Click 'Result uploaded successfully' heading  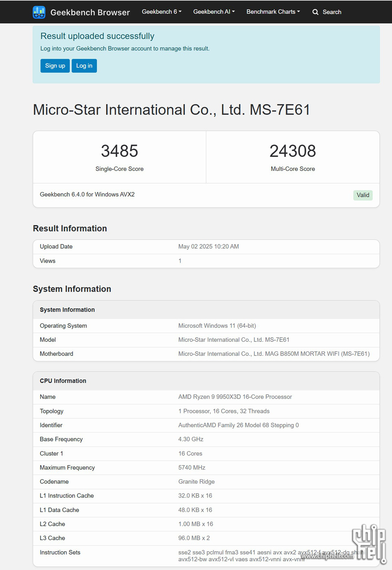pyautogui.click(x=97, y=36)
